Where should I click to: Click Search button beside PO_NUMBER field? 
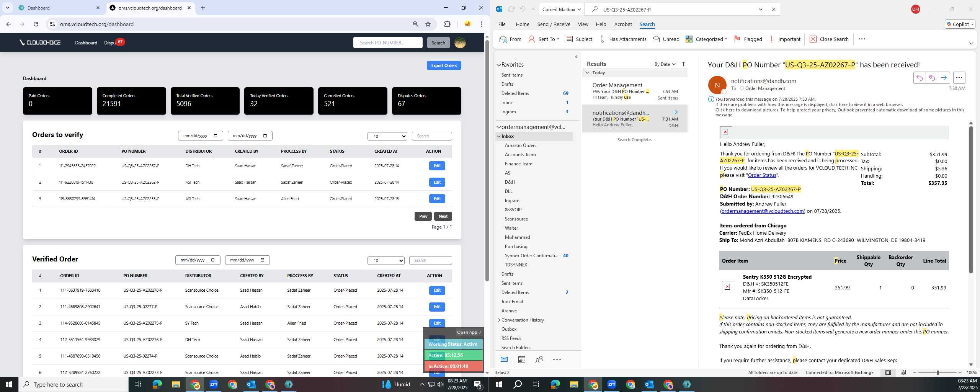[438, 42]
